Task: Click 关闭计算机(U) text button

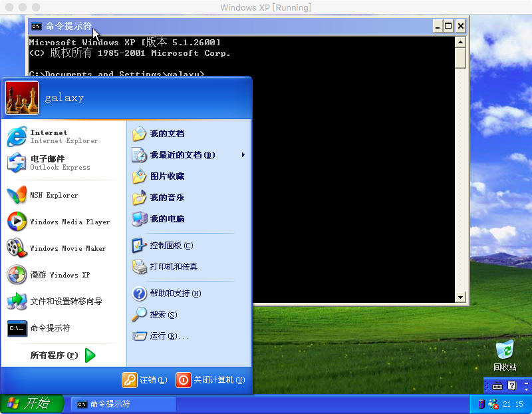Action: [219, 380]
